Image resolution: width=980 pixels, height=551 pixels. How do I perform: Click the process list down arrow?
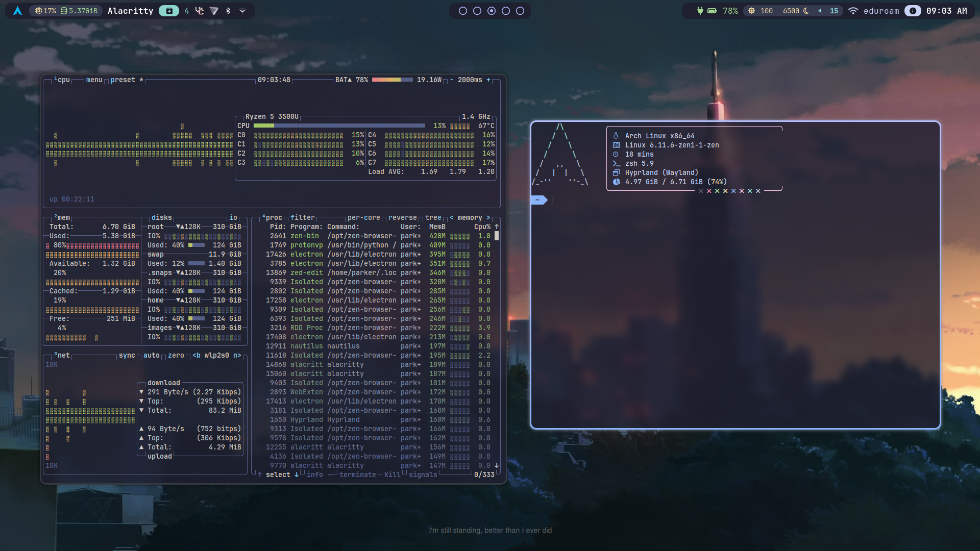pos(497,465)
